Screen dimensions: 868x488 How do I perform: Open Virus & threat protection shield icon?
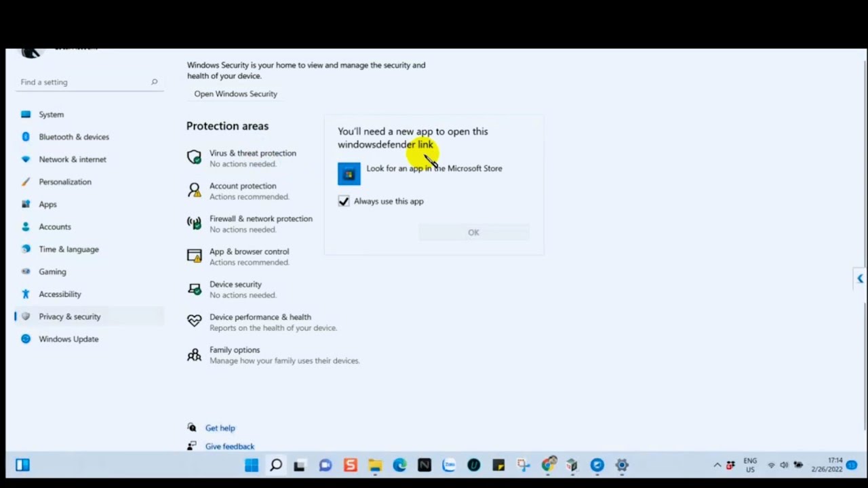[195, 158]
